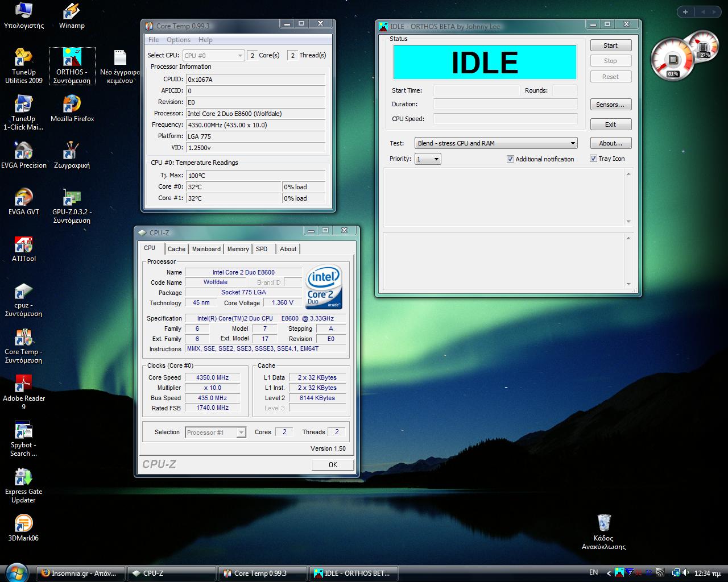Switch to the About tab in CPU-Z
Image resolution: width=728 pixels, height=582 pixels.
(288, 249)
